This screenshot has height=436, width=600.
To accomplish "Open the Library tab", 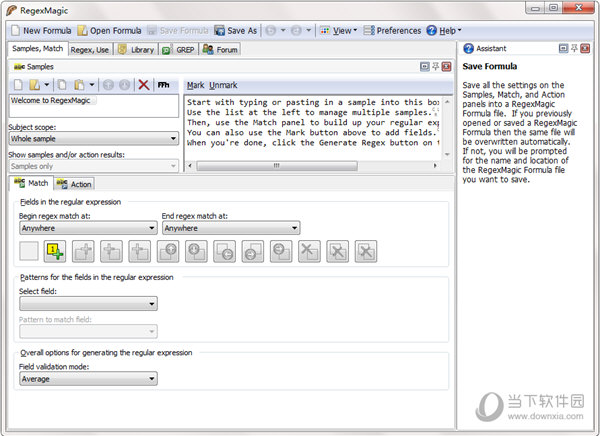I will [136, 50].
